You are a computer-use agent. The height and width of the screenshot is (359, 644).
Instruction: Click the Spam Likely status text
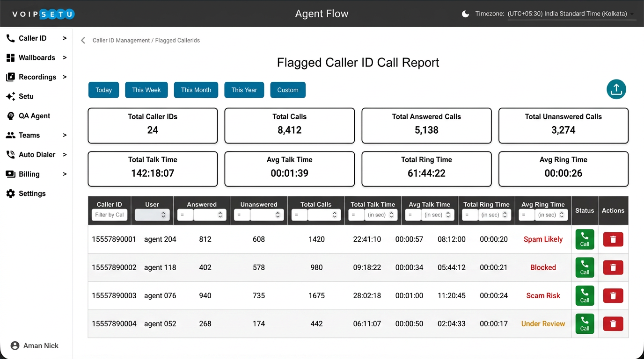pos(543,239)
